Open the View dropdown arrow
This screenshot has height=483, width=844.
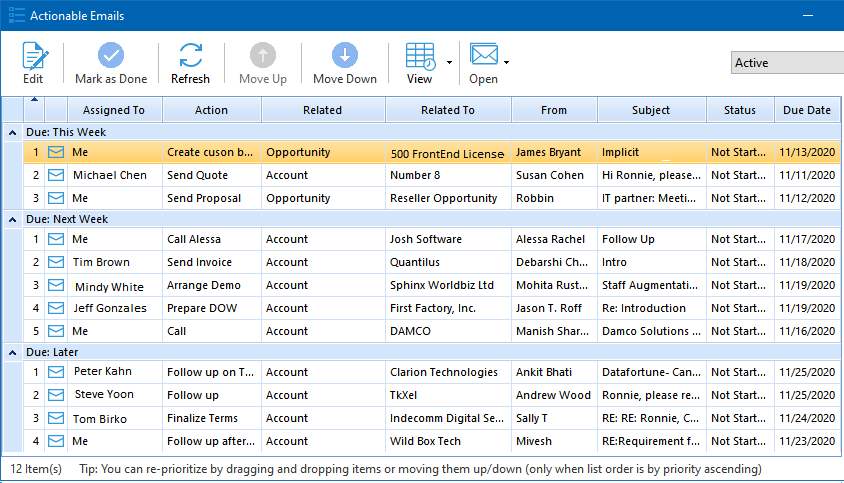pos(449,62)
